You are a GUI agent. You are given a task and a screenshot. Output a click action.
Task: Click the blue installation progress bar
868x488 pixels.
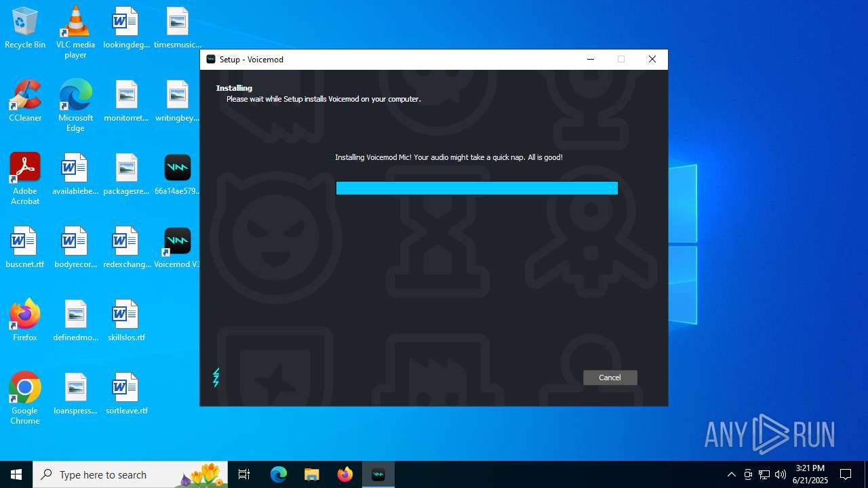tap(477, 188)
